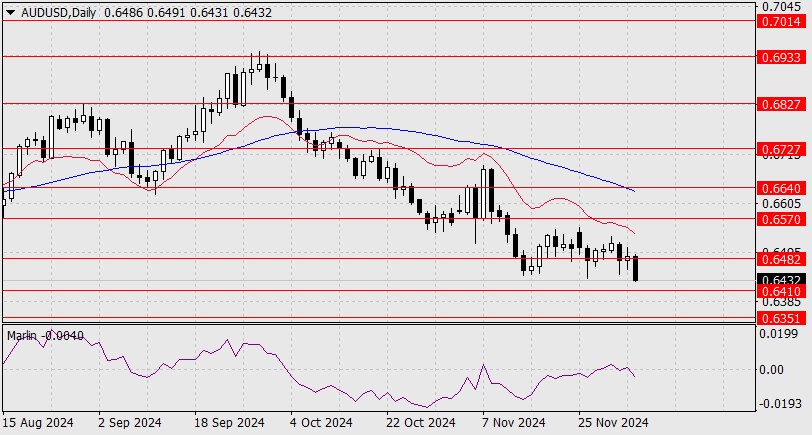The height and width of the screenshot is (435, 812).
Task: Select the 0.6351 price level label
Action: [x=781, y=318]
